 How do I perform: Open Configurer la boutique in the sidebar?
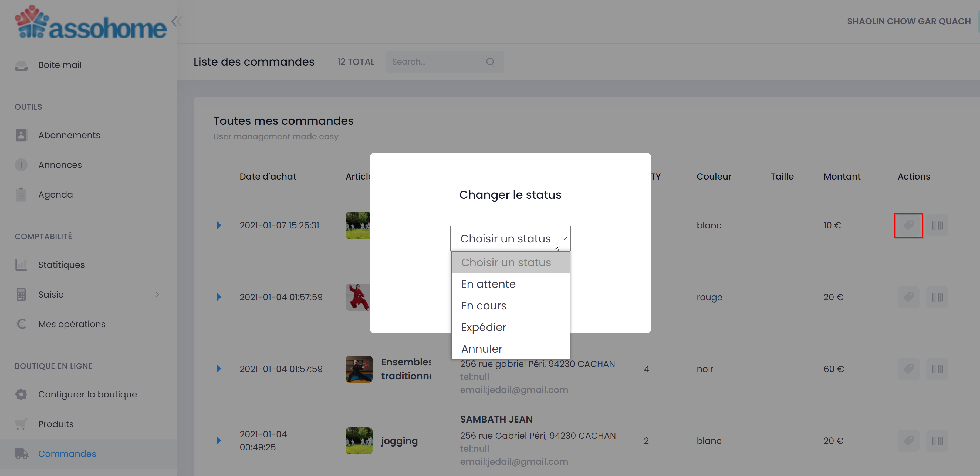pos(87,394)
